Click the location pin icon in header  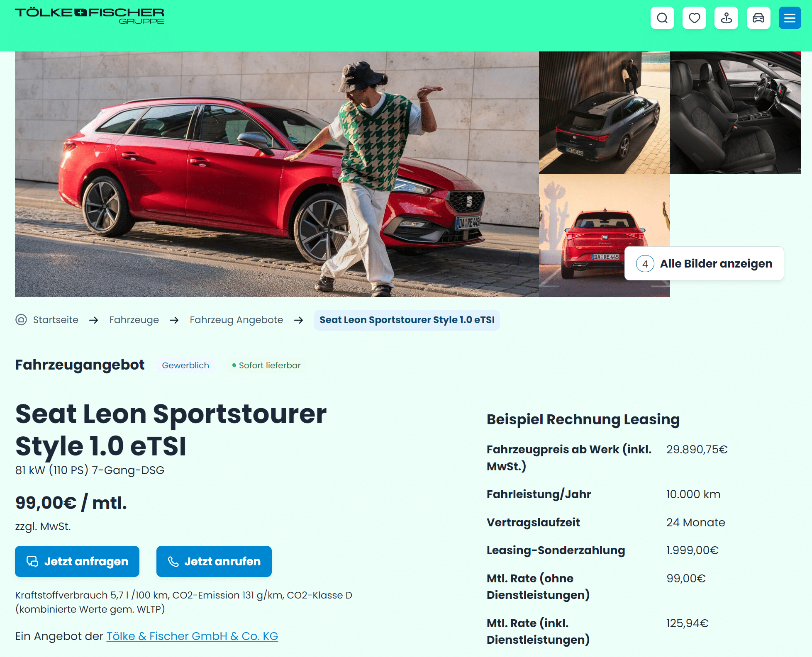(x=726, y=18)
